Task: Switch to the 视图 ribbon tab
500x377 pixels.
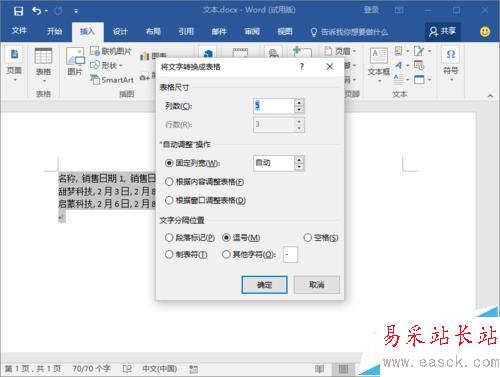Action: (285, 31)
